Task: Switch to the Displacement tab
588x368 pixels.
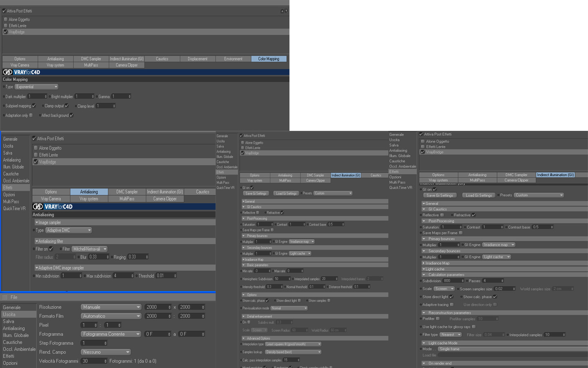Action: tap(198, 59)
